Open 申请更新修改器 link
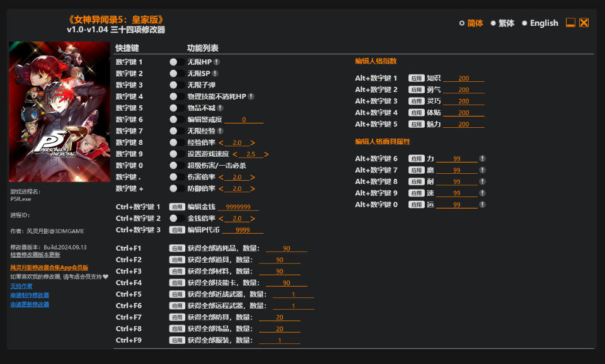This screenshot has width=605, height=364. coord(30,304)
